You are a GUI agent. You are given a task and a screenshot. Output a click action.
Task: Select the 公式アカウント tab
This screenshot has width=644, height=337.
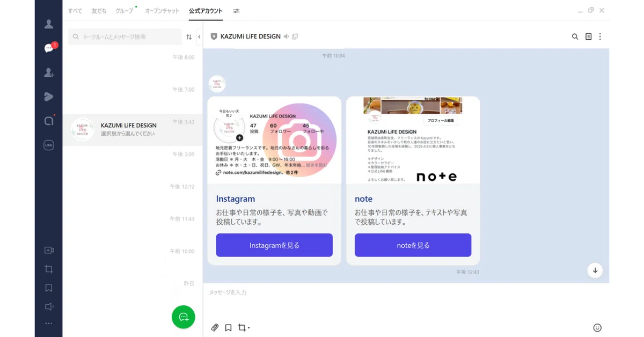(x=206, y=11)
